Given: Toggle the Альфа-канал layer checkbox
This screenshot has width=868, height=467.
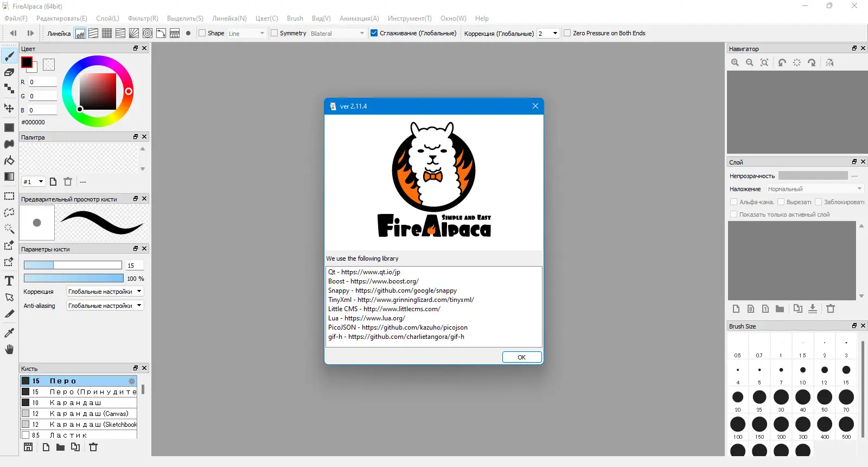Looking at the screenshot, I should point(734,202).
